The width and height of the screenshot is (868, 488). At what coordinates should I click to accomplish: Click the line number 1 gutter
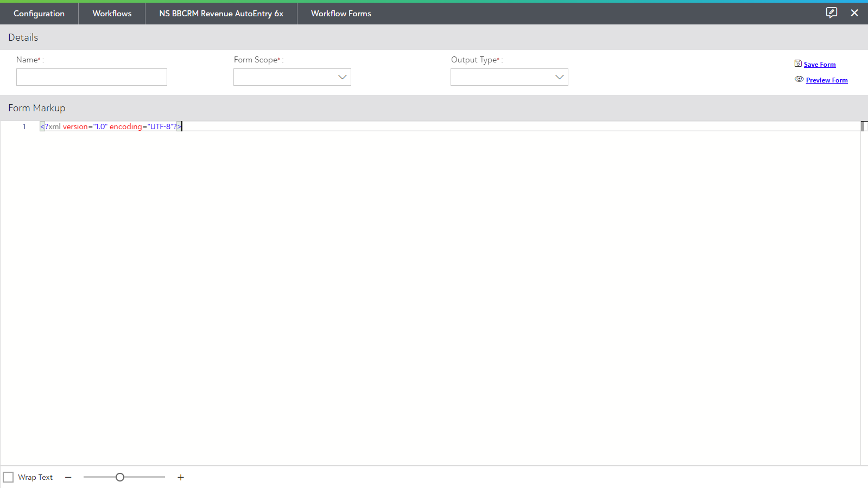pyautogui.click(x=24, y=126)
